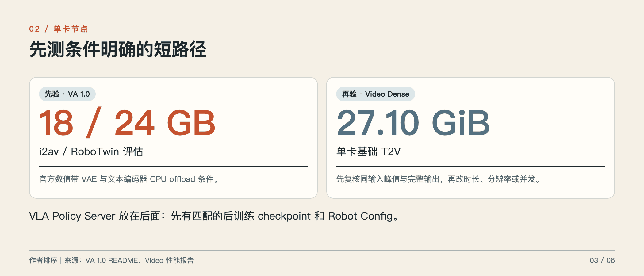Click the 作者排序 footer text
644x276 pixels.
point(43,260)
